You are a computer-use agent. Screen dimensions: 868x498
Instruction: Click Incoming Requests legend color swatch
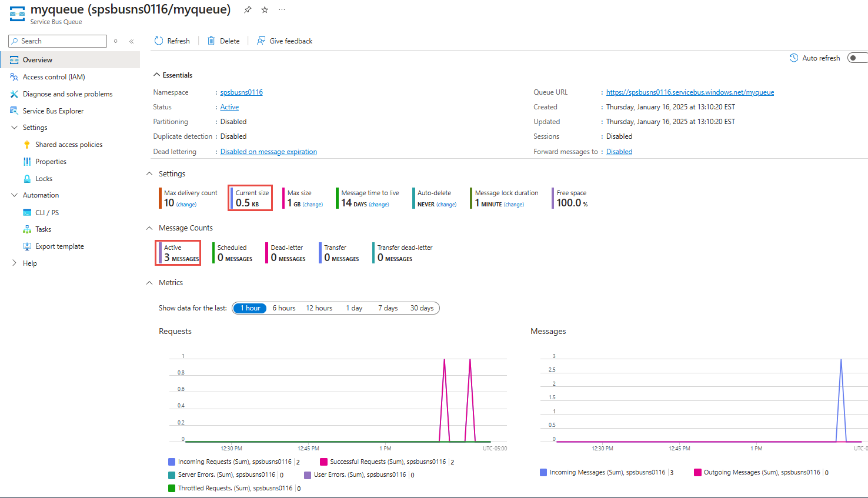pyautogui.click(x=172, y=462)
